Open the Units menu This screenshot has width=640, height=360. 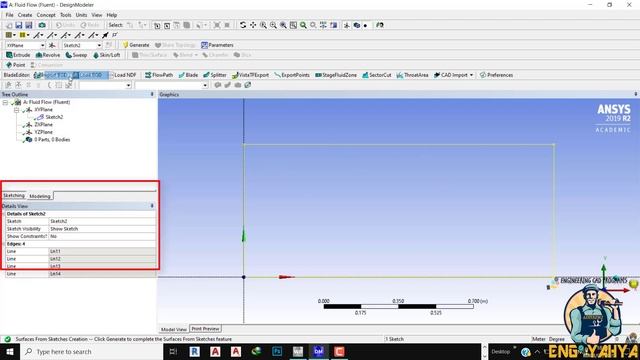(x=81, y=15)
